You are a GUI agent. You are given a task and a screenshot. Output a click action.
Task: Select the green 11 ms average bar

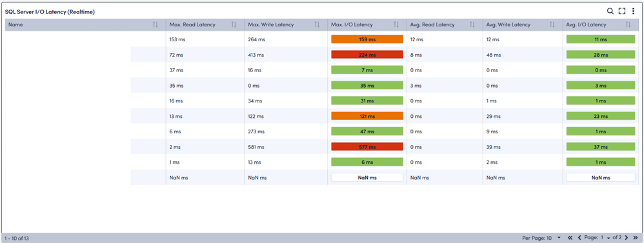coord(601,39)
